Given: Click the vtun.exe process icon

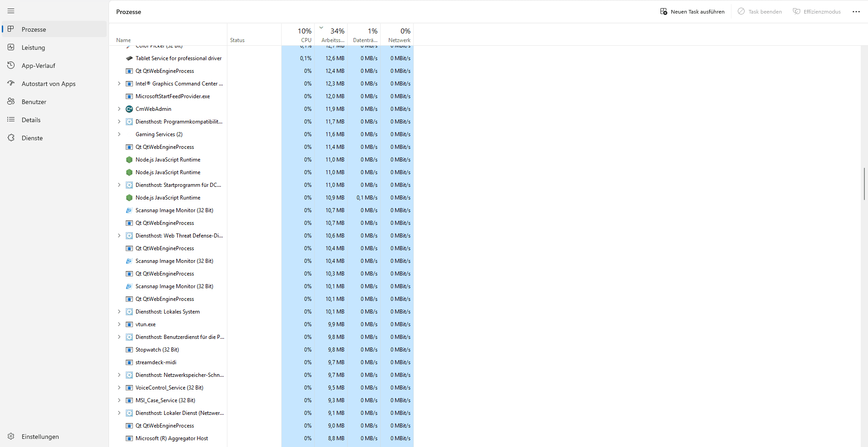Looking at the screenshot, I should tap(129, 324).
